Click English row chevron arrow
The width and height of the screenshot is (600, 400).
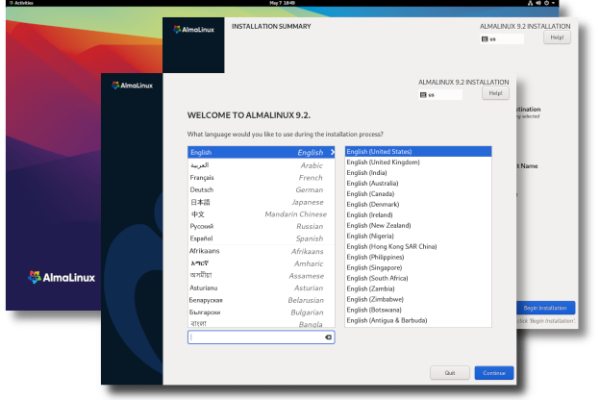tap(332, 152)
